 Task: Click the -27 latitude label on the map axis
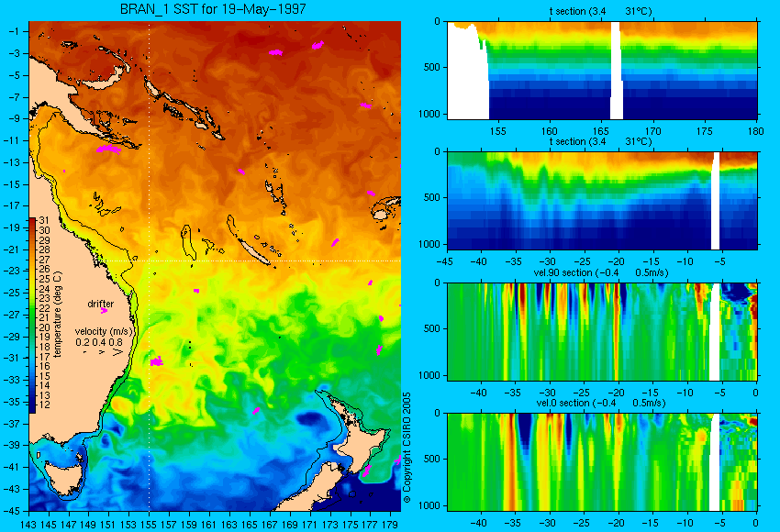(11, 315)
